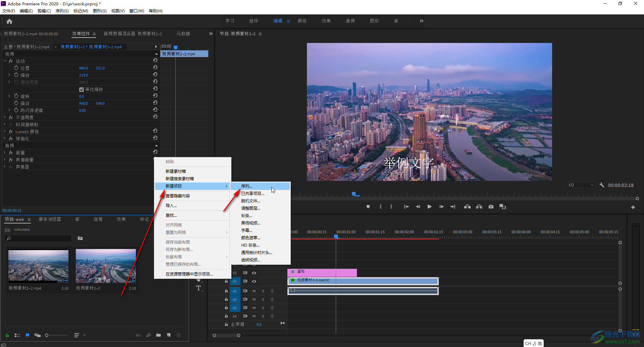Open master clip dropdown in effect controls
This screenshot has height=347, width=644.
pos(55,47)
